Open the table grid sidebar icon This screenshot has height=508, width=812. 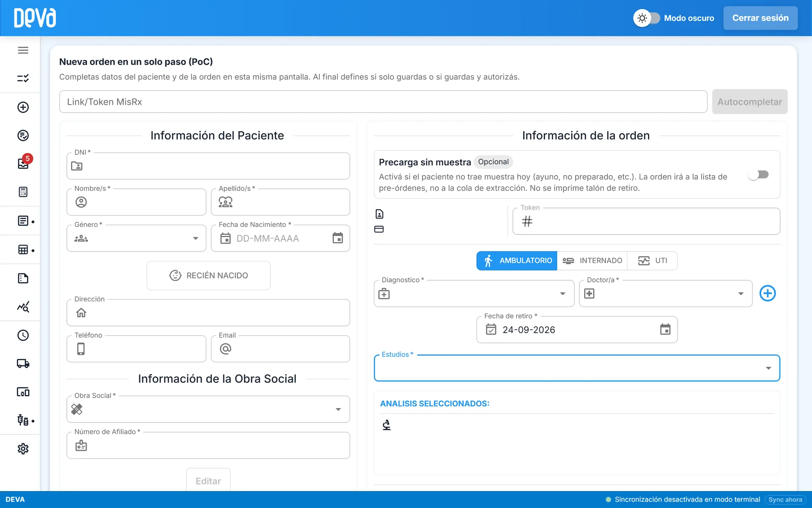pyautogui.click(x=23, y=250)
